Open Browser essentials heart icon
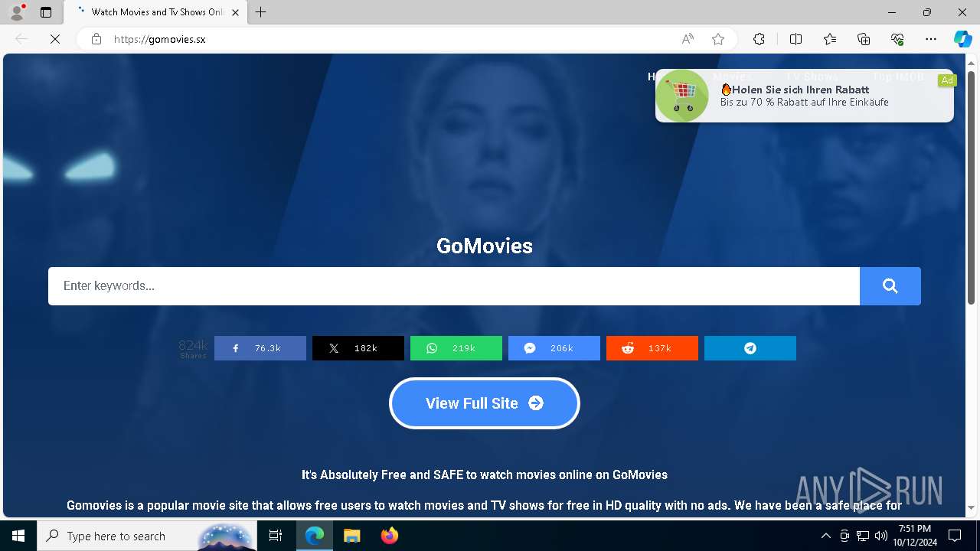This screenshot has width=980, height=551. click(x=897, y=39)
